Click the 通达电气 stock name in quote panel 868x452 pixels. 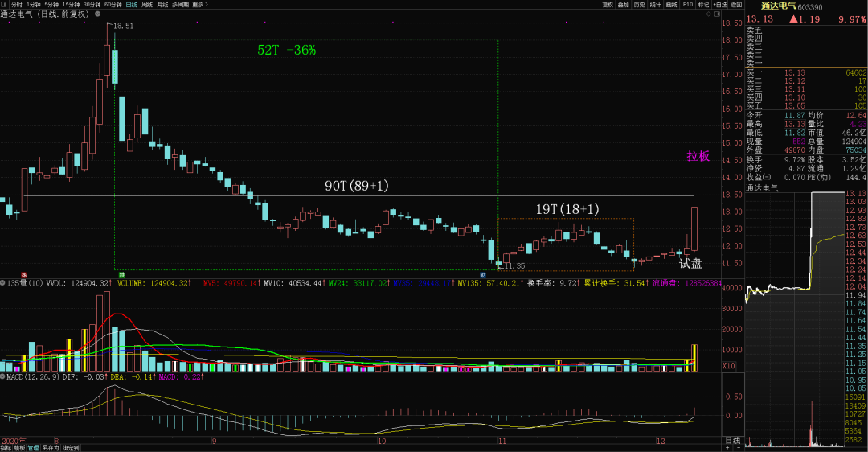pos(778,6)
